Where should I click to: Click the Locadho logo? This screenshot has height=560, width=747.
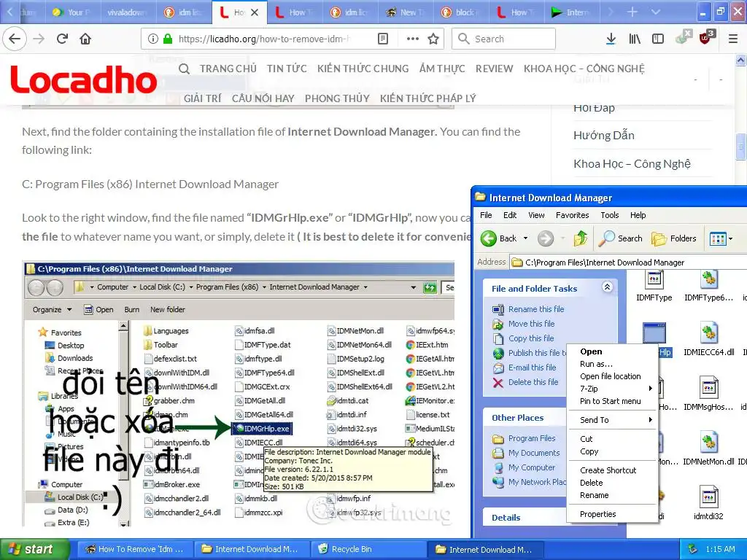pyautogui.click(x=84, y=79)
